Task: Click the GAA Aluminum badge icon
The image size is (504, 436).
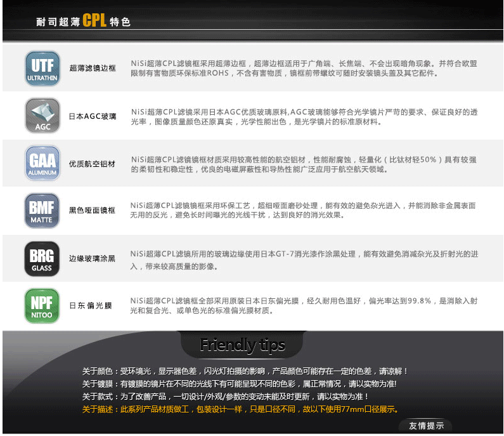Action: pos(42,163)
